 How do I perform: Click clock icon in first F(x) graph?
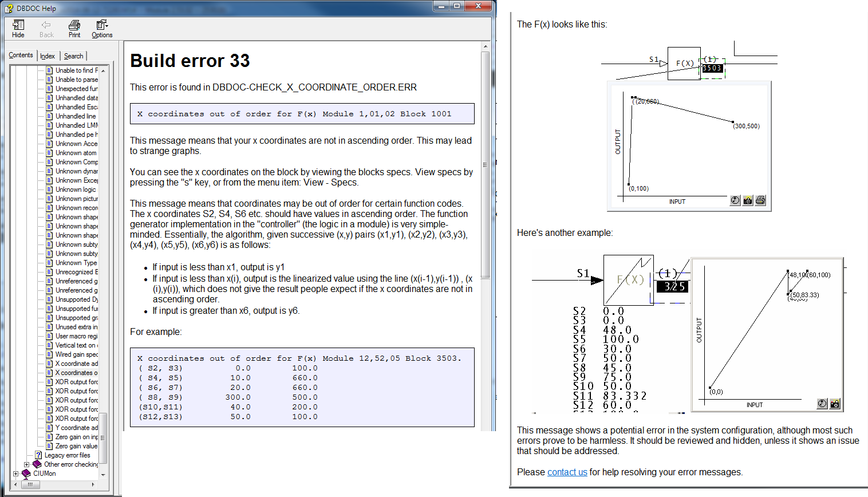[x=735, y=200]
